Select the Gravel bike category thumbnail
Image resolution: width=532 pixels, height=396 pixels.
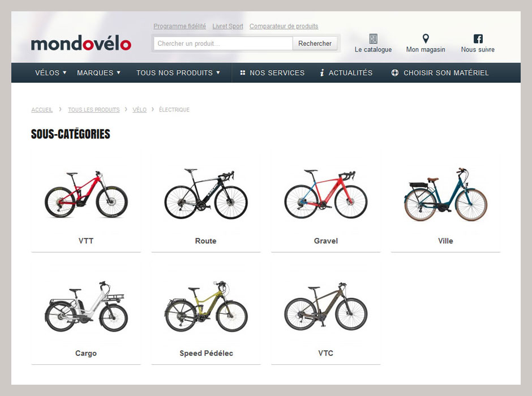(326, 194)
